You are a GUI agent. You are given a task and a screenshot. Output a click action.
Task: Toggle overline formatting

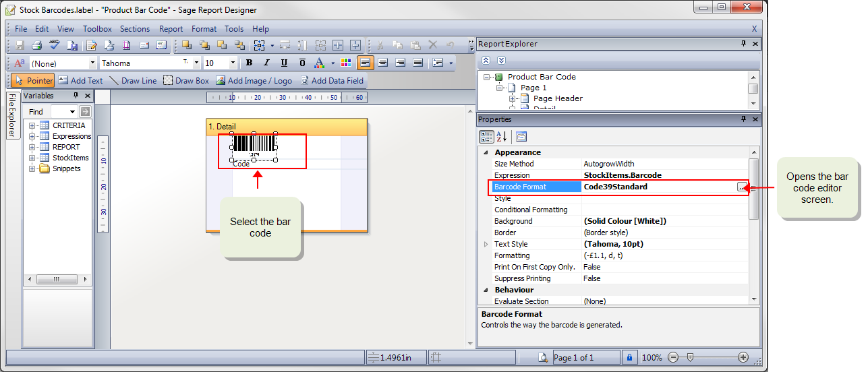301,63
